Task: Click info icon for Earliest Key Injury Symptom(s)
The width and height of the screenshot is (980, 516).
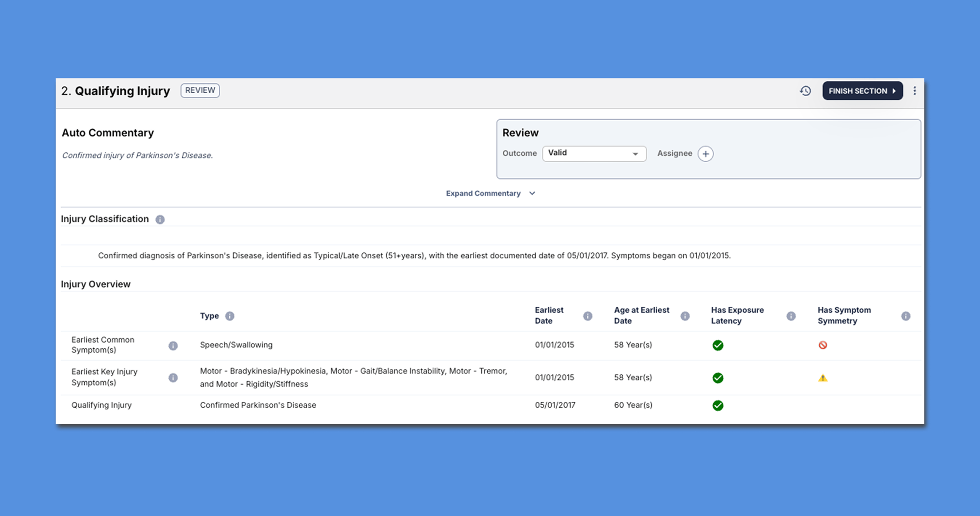Action: click(173, 378)
